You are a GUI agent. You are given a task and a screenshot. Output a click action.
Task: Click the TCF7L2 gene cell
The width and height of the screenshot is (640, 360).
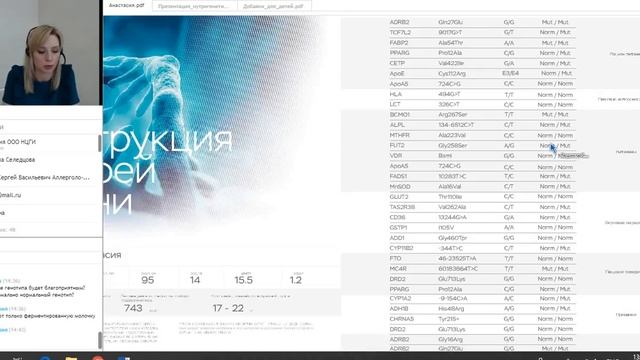(400, 32)
